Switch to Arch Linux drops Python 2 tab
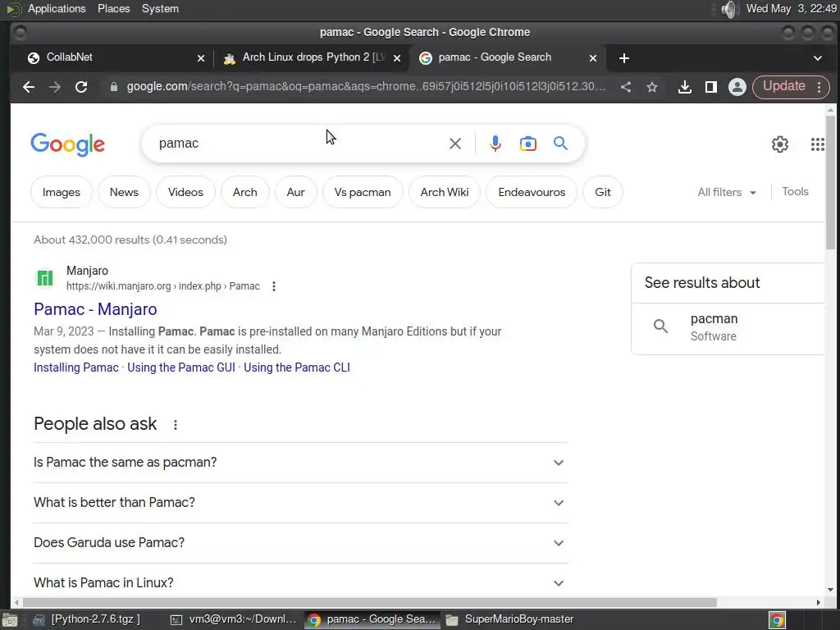 (x=311, y=58)
